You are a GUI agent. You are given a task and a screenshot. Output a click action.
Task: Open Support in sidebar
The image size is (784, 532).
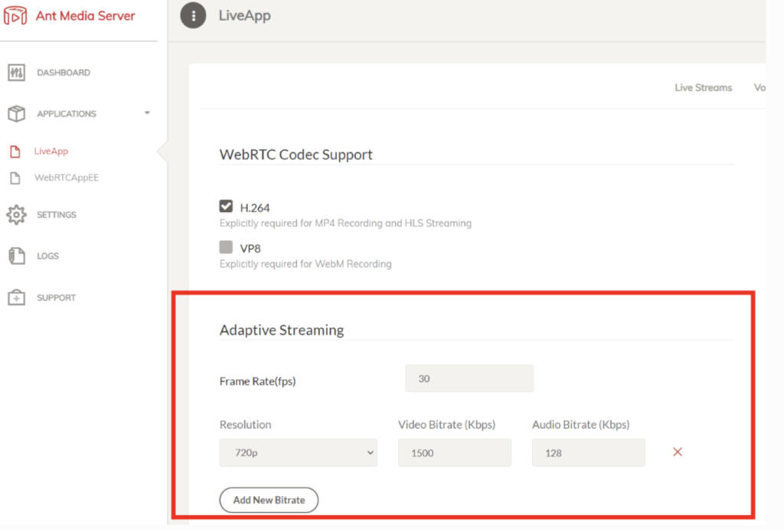(56, 298)
